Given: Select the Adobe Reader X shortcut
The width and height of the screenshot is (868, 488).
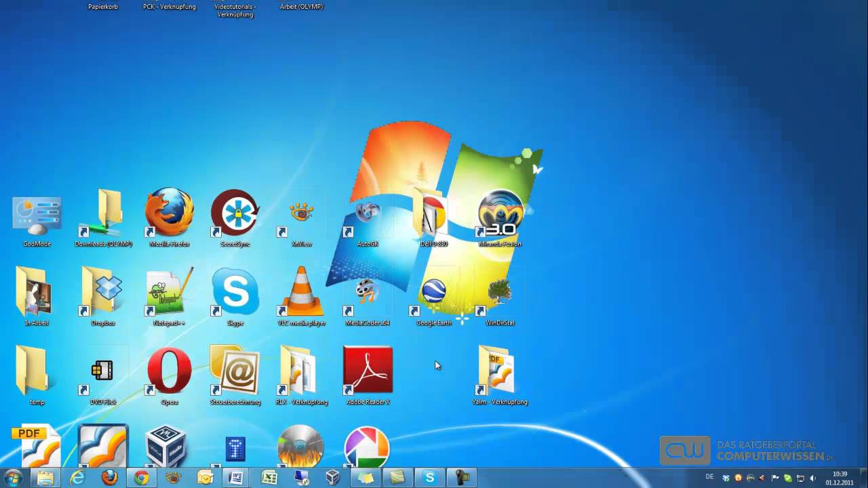Looking at the screenshot, I should click(x=367, y=375).
